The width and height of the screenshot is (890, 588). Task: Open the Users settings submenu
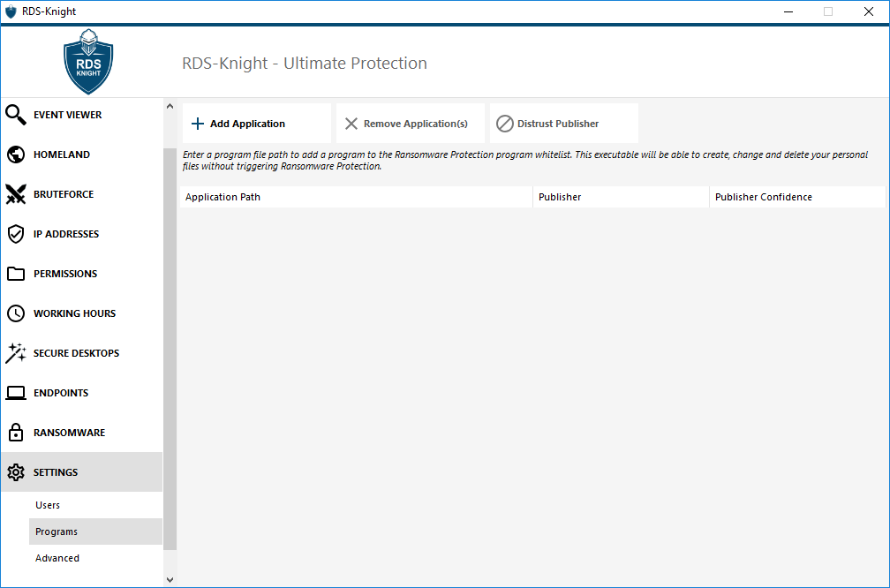click(48, 505)
